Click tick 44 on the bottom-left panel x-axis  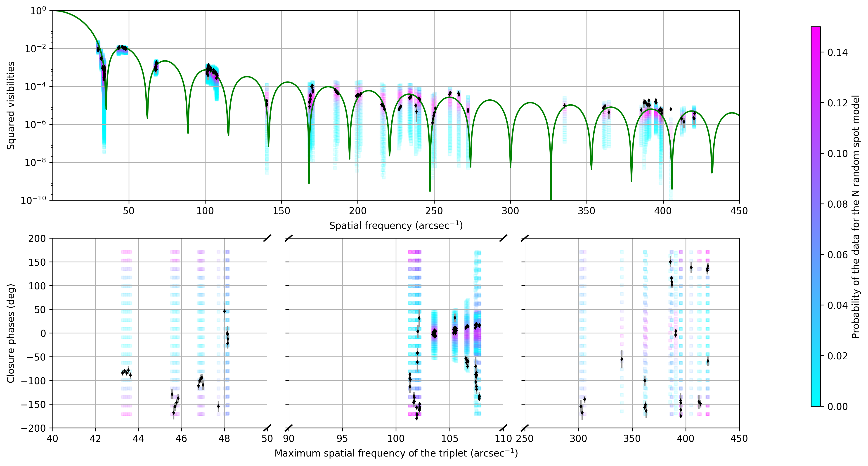139,439
